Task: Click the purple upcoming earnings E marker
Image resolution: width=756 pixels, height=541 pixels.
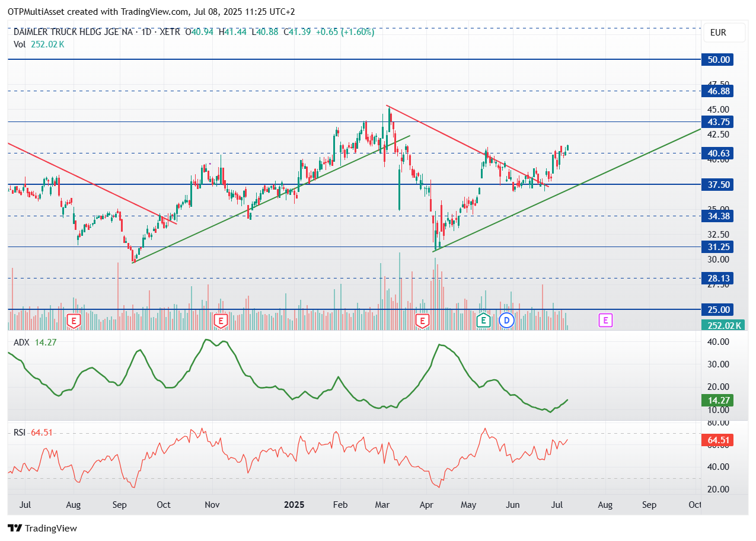Action: (x=605, y=321)
